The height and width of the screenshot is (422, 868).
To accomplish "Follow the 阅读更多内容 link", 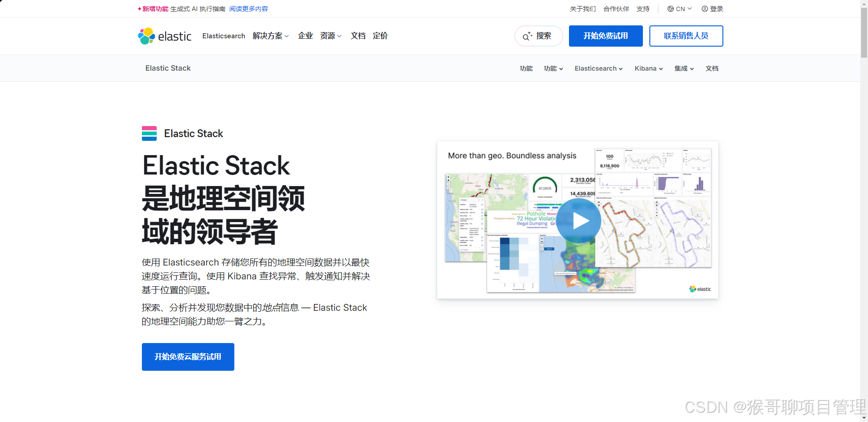I will [x=249, y=9].
